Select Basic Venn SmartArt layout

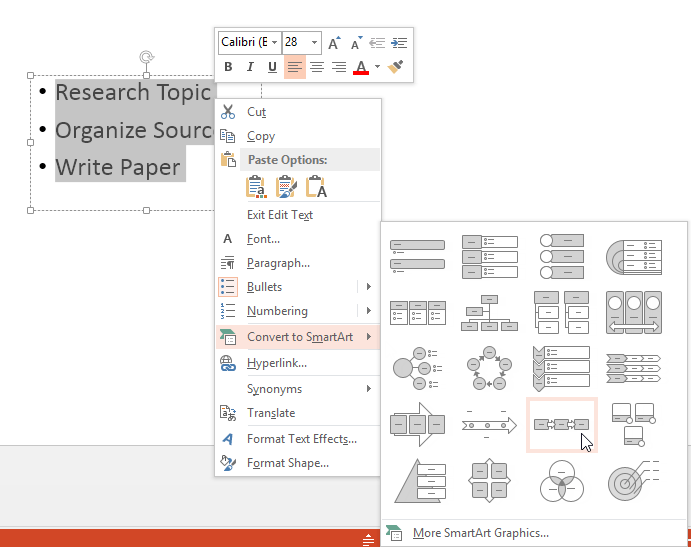point(562,481)
